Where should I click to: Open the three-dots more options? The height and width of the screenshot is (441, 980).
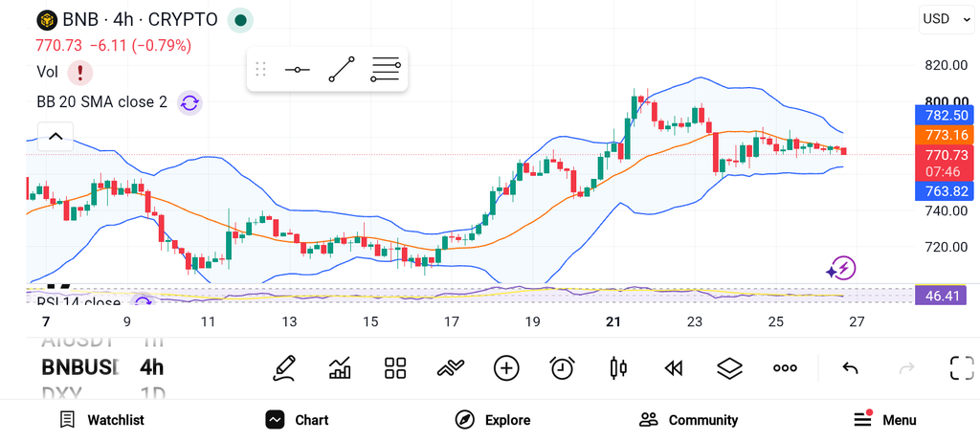point(785,368)
